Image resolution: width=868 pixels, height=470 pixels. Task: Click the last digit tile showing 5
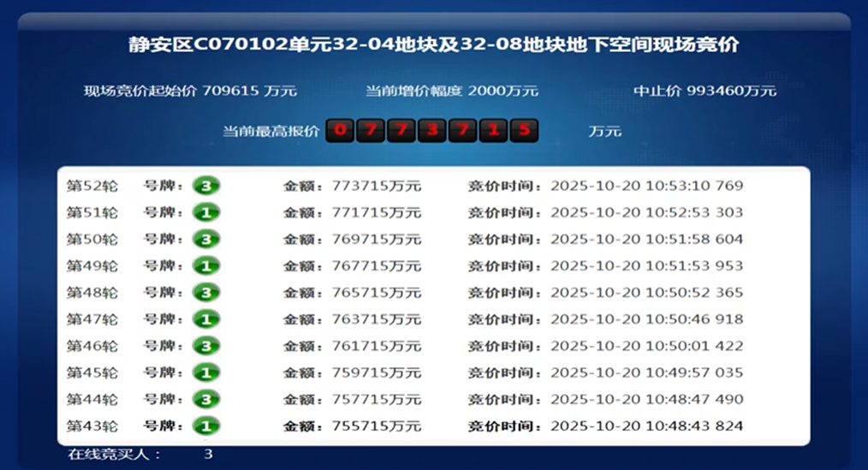524,131
